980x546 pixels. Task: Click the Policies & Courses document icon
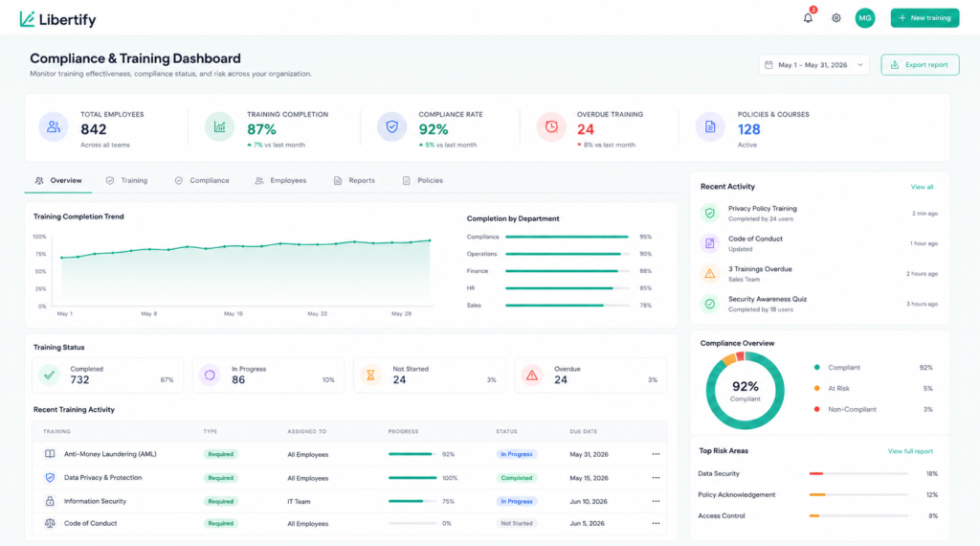point(710,127)
